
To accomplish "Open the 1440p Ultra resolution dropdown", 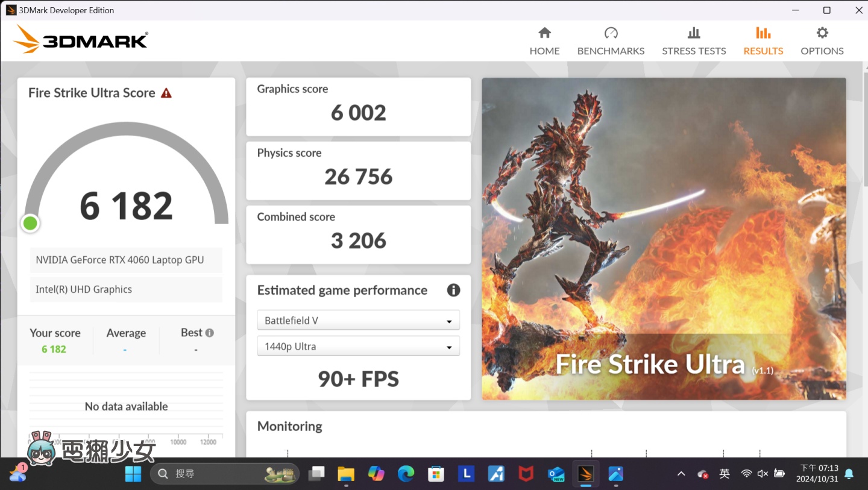I will coord(358,346).
